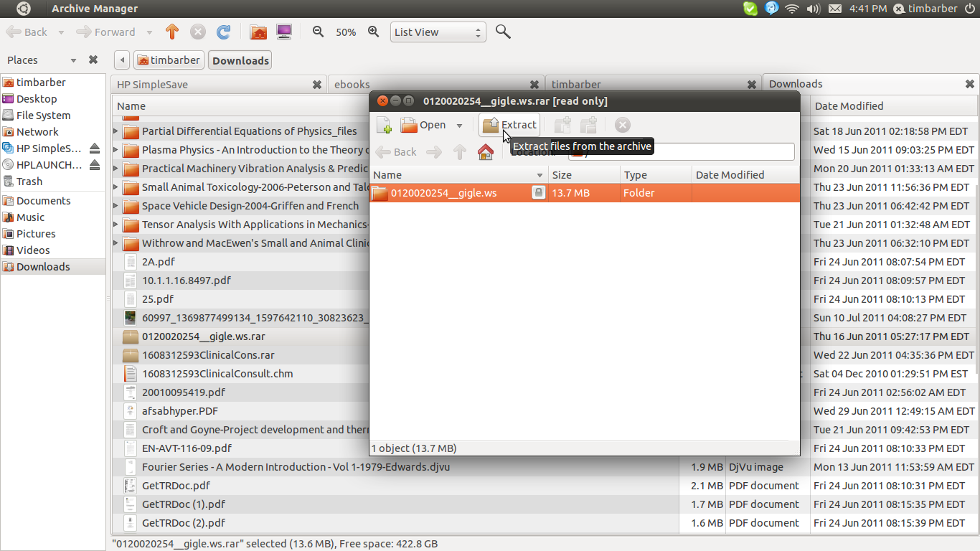Image resolution: width=980 pixels, height=551 pixels.
Task: Eject HP SimpleSave drive
Action: (95, 149)
